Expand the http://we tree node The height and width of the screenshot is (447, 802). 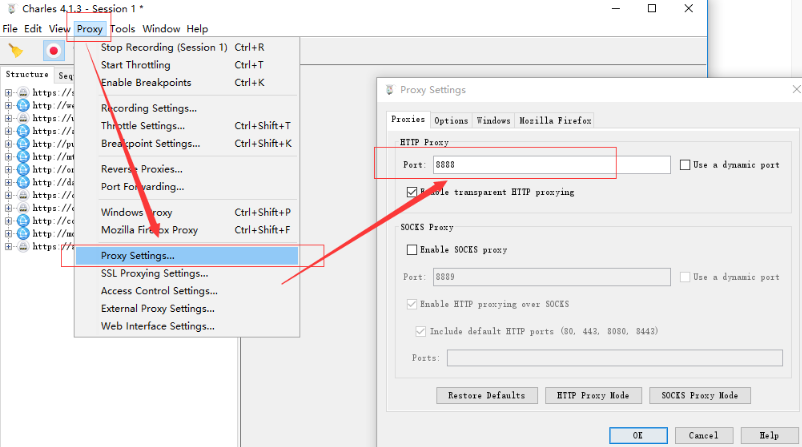8,105
